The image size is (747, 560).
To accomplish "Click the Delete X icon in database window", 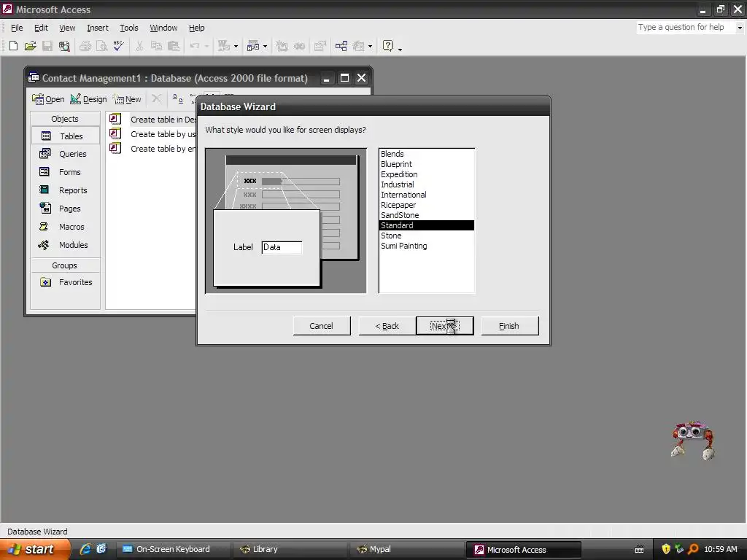I will (x=156, y=98).
